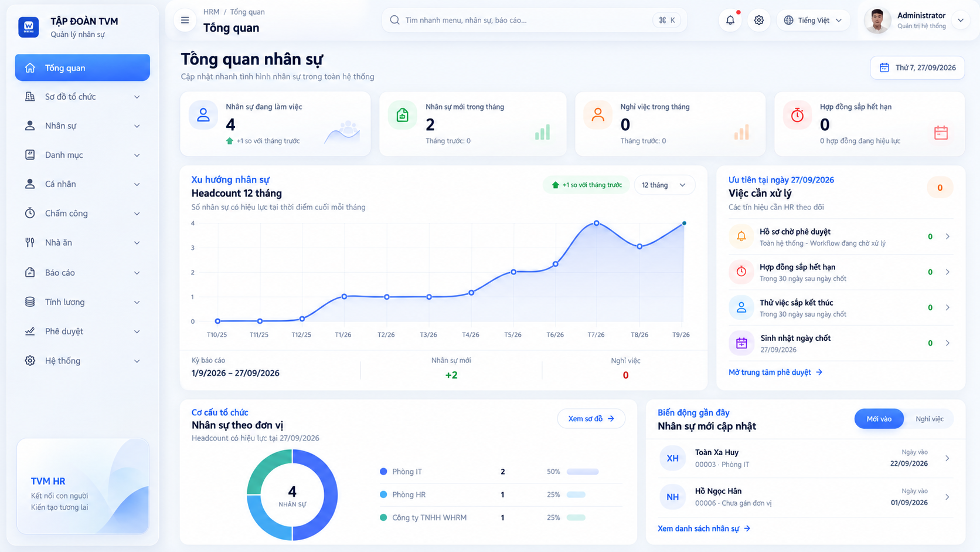Click the TVM company logo icon

[29, 27]
